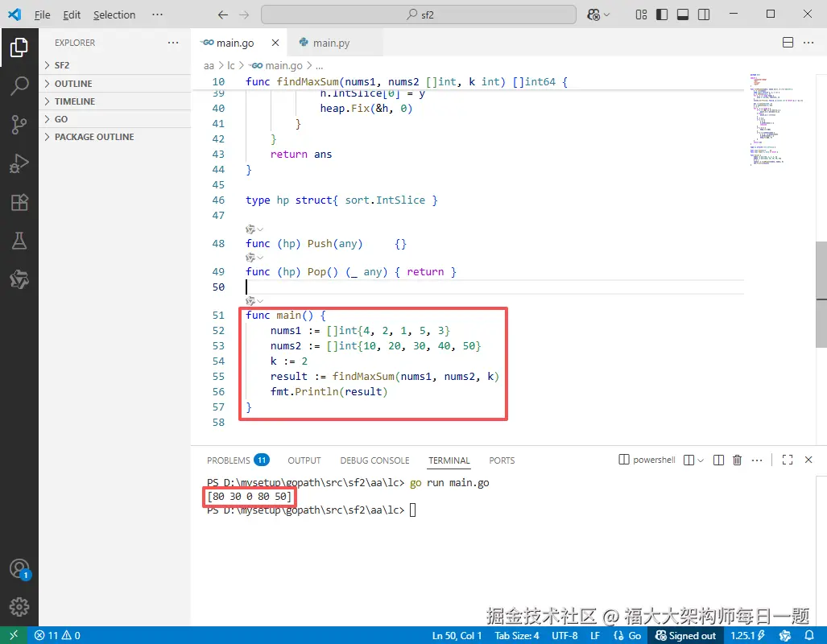Screen dimensions: 827x644
Task: Open Explorer Views and More Actions
Action: coord(173,43)
